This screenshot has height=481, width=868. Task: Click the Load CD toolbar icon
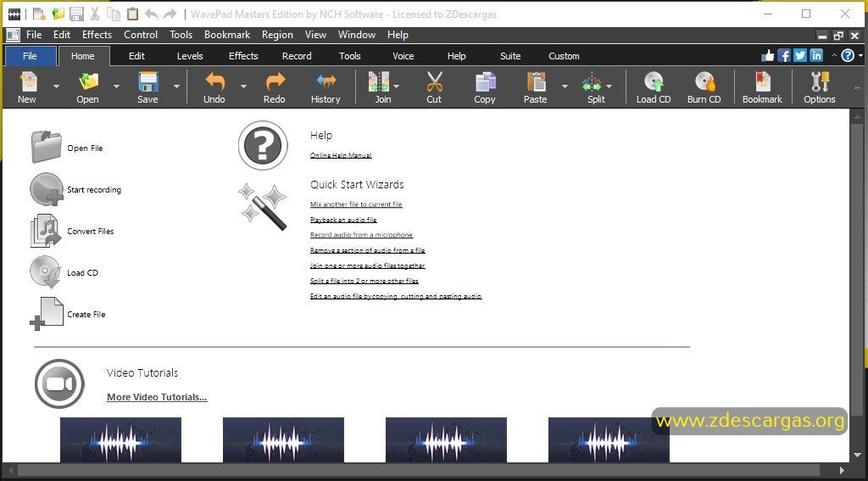coord(654,82)
